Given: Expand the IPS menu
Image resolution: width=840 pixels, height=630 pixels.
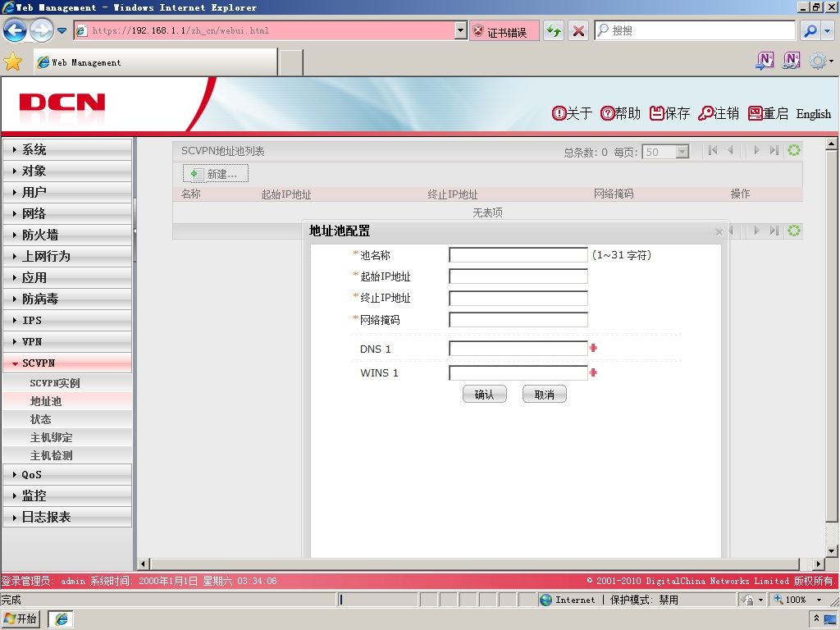Looking at the screenshot, I should click(67, 321).
